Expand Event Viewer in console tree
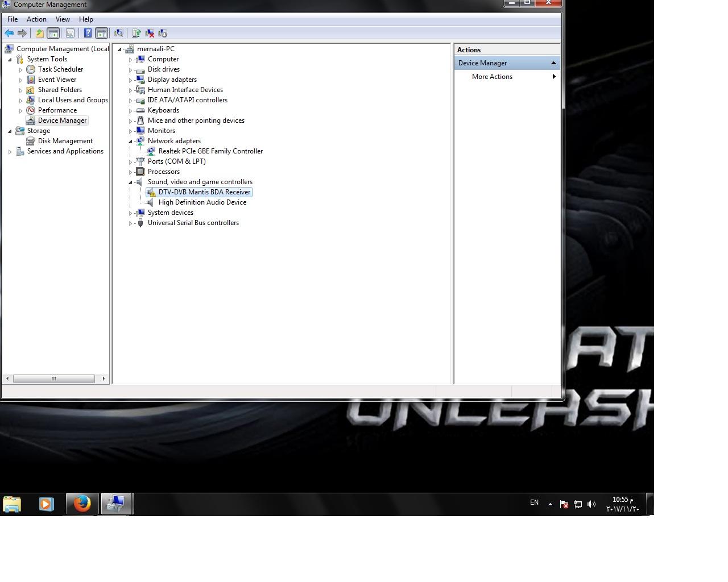 coord(20,80)
